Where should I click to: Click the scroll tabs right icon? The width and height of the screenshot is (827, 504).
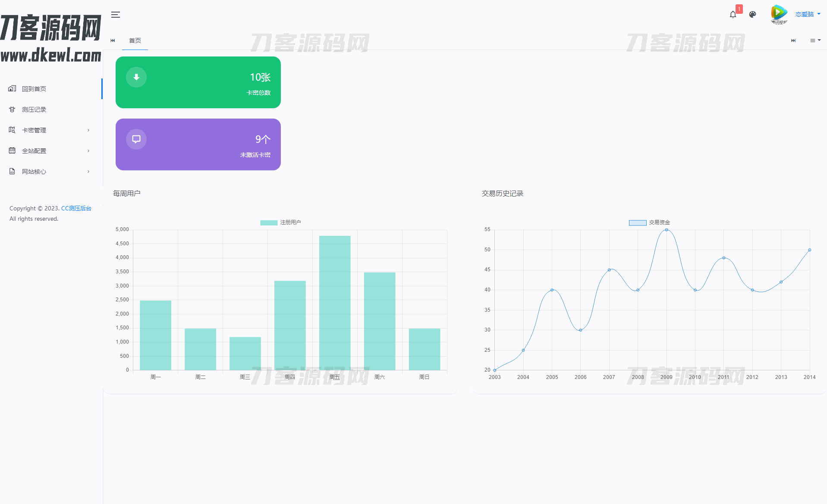point(793,41)
